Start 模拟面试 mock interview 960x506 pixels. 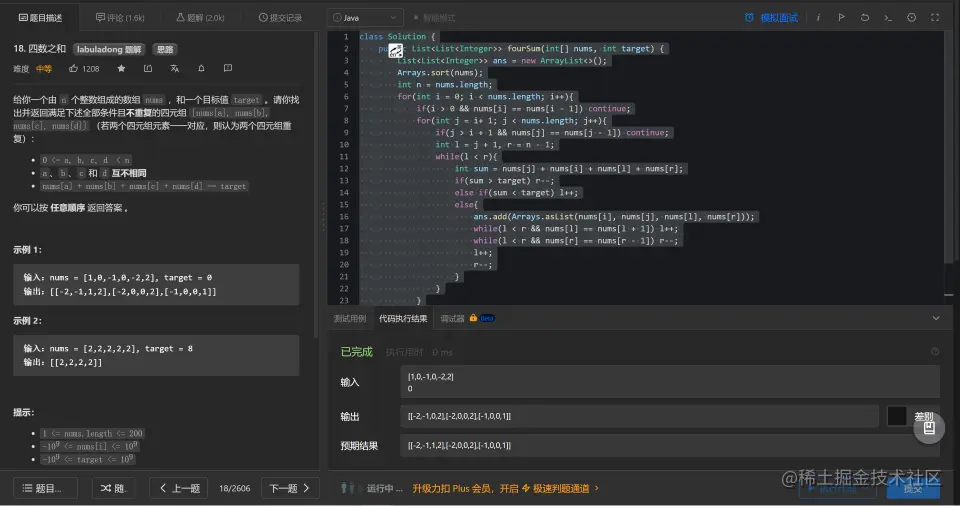771,18
